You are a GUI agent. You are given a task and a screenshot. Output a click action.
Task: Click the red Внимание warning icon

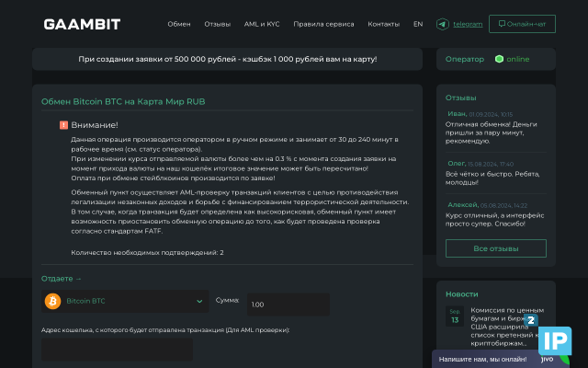tap(63, 125)
